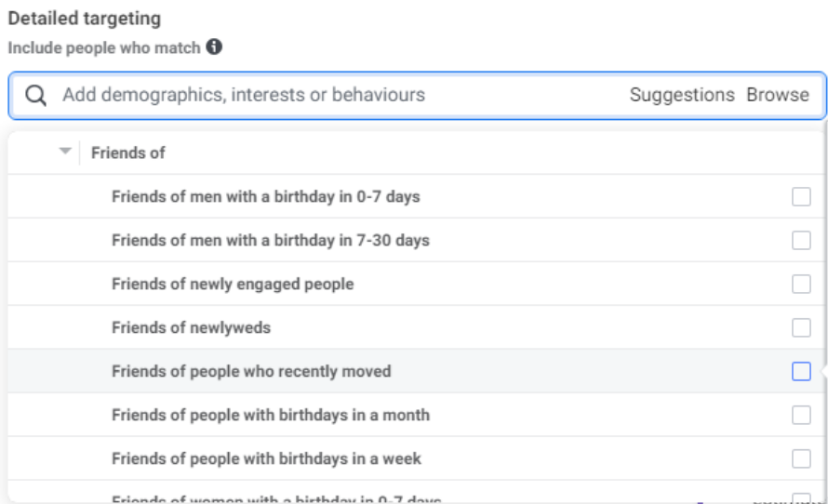Select the Friends of newly engaged people label

coord(233,284)
